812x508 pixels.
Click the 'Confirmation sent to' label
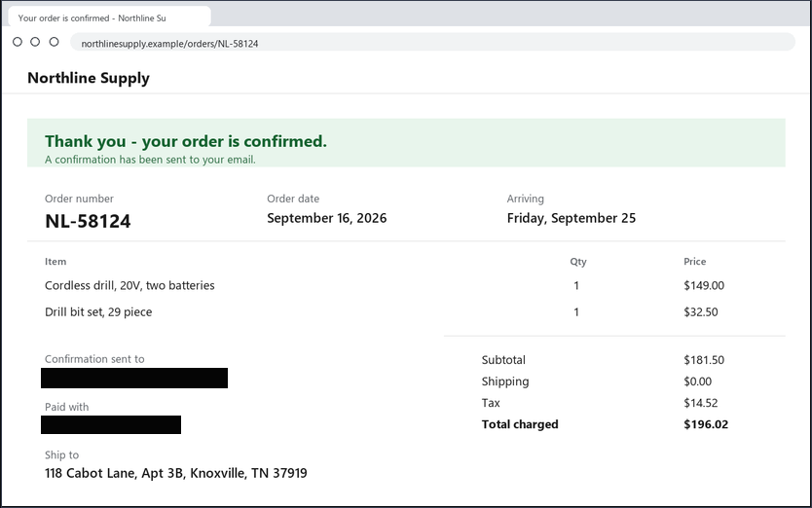pyautogui.click(x=94, y=359)
